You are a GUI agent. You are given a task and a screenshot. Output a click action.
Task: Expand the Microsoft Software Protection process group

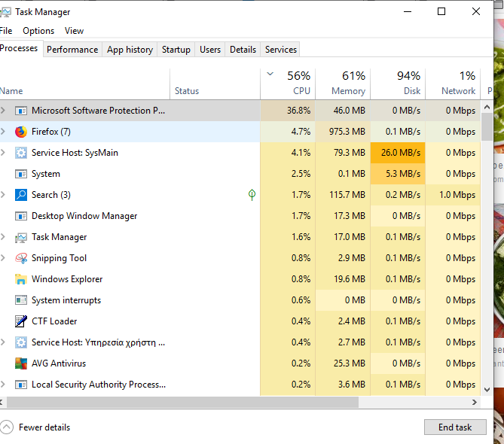tap(3, 111)
